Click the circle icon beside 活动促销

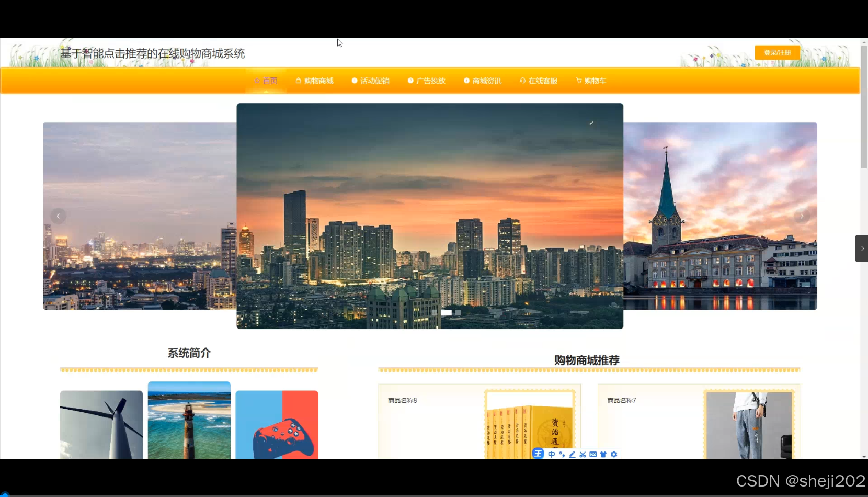[355, 81]
